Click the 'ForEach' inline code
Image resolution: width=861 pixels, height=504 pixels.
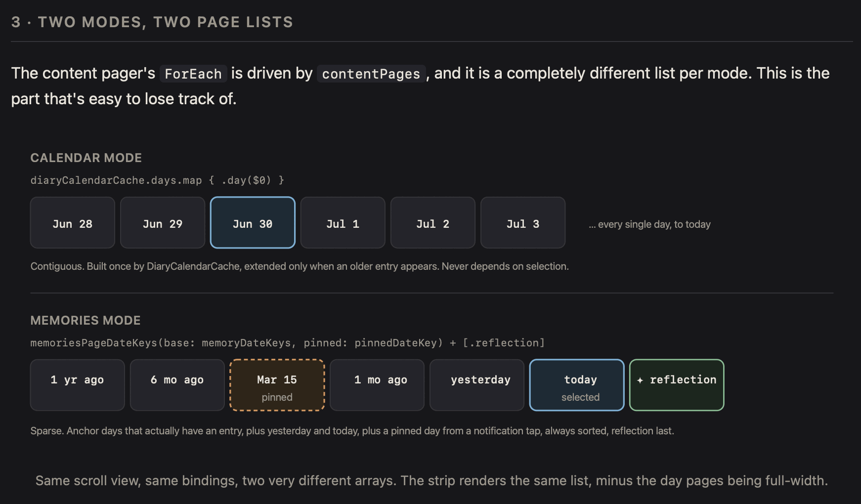pyautogui.click(x=193, y=74)
